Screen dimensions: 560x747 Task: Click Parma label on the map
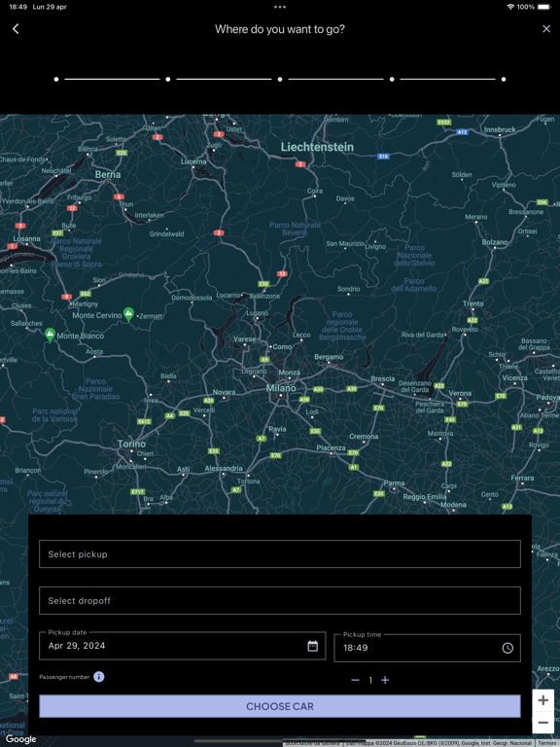(x=394, y=483)
